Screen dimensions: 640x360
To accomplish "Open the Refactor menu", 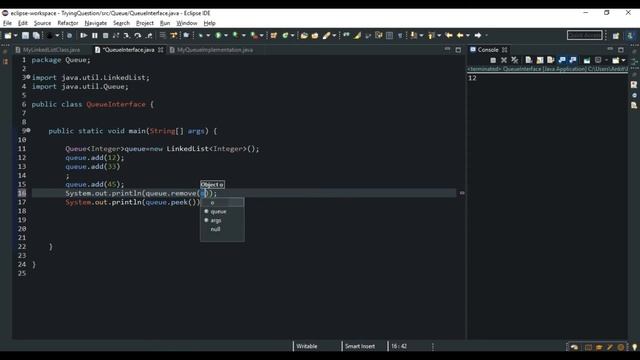I will click(x=68, y=23).
